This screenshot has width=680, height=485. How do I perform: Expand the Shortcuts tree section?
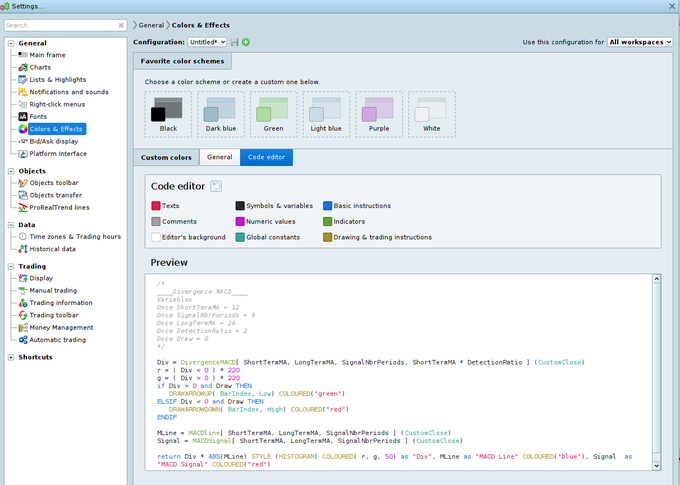10,357
